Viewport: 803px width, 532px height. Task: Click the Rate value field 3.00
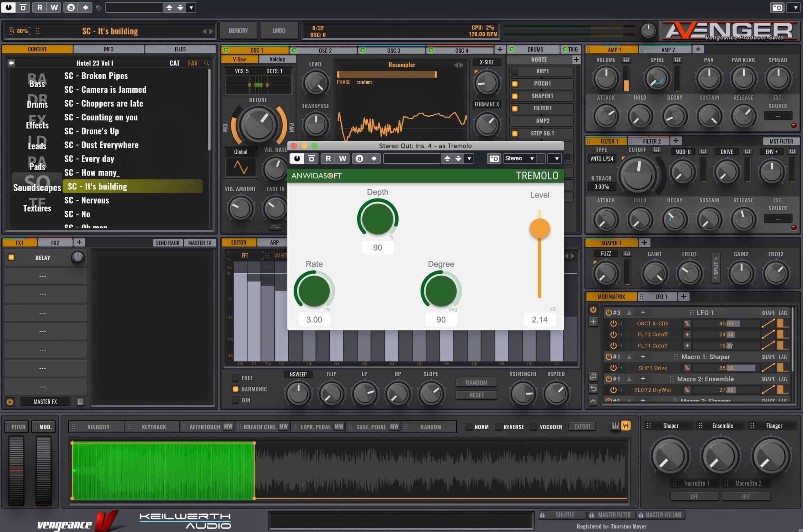coord(314,319)
